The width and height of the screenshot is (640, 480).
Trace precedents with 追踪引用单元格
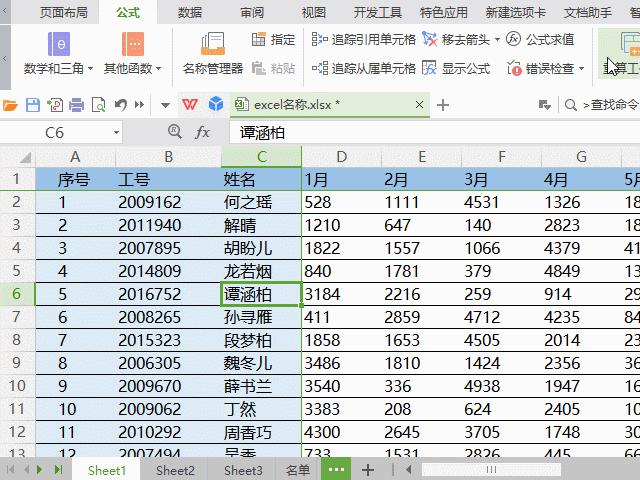(363, 40)
